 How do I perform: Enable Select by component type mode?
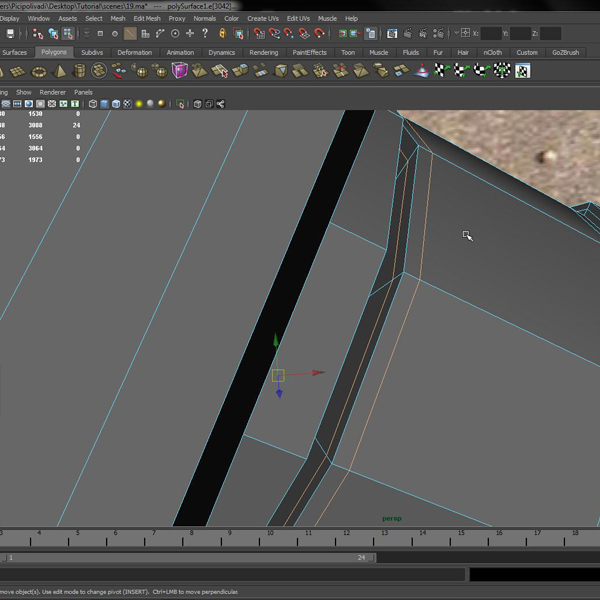click(68, 34)
